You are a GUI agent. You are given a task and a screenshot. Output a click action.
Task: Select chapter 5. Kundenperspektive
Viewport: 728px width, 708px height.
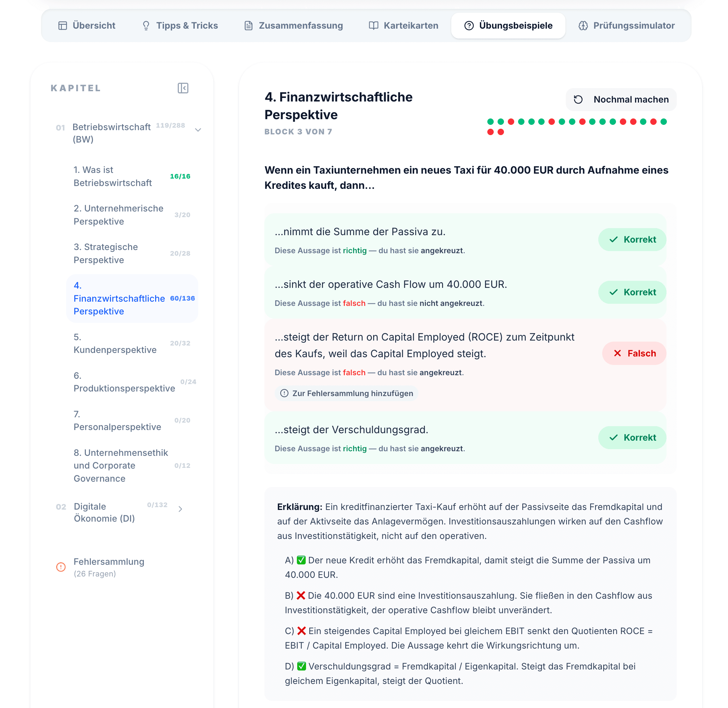coord(132,343)
